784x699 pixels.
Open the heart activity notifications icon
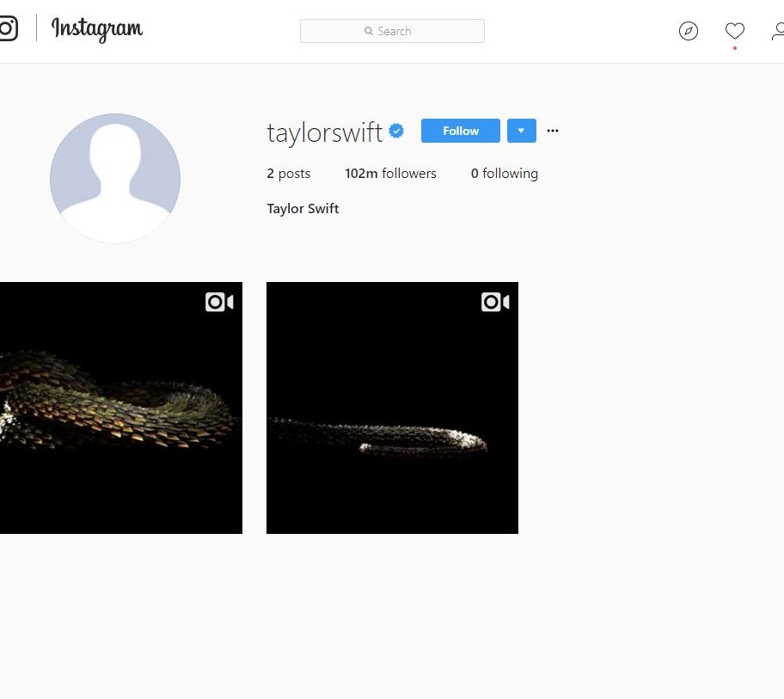[734, 31]
